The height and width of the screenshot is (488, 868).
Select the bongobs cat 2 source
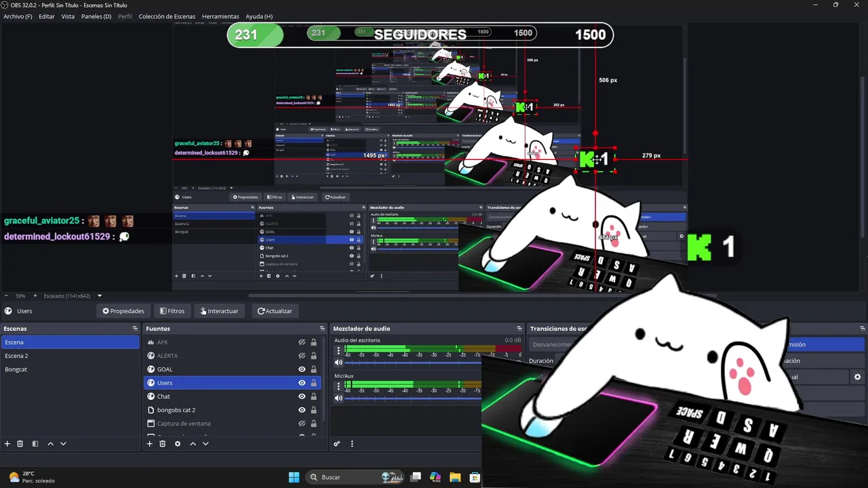231,410
